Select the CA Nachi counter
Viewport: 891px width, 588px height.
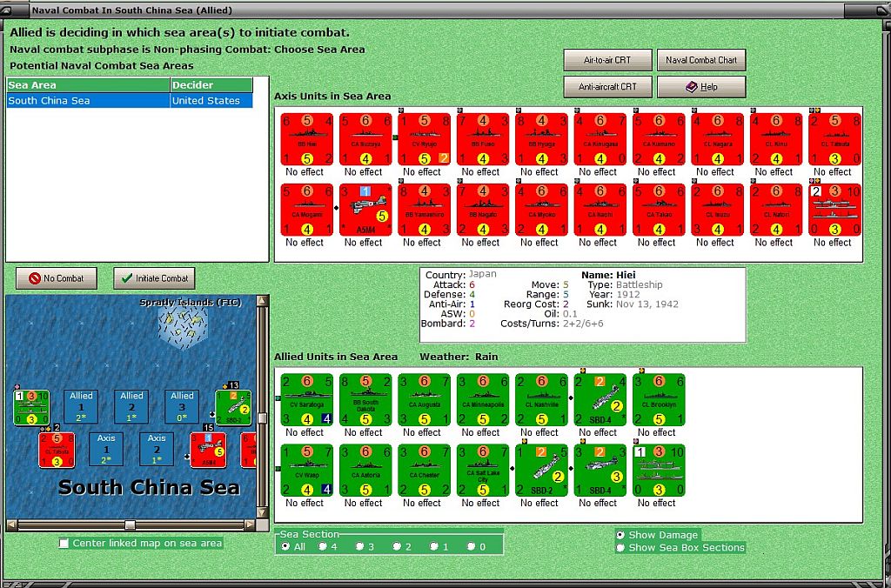coord(600,210)
